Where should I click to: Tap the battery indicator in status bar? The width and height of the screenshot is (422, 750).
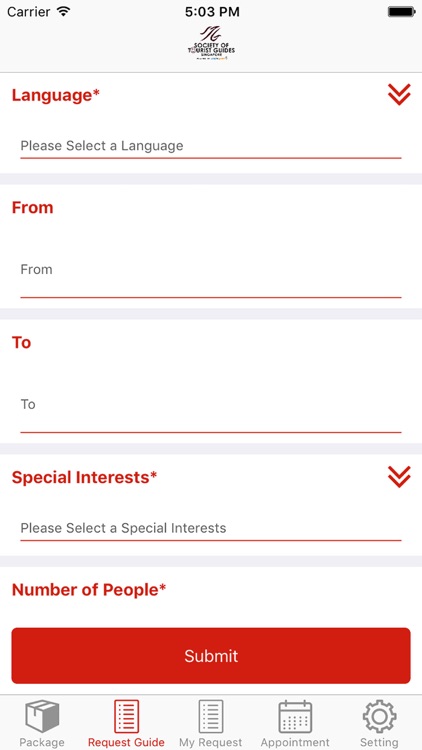tap(401, 12)
